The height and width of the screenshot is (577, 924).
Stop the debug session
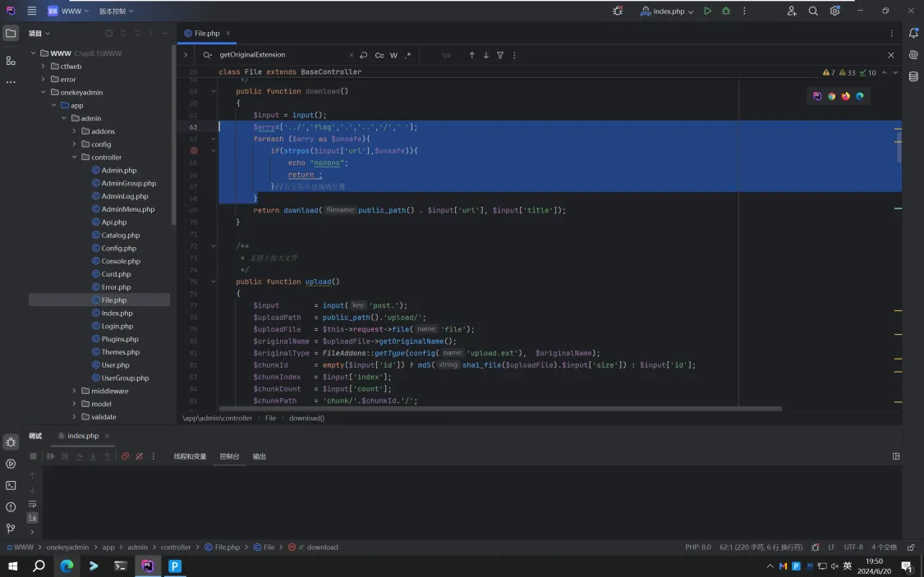click(33, 456)
